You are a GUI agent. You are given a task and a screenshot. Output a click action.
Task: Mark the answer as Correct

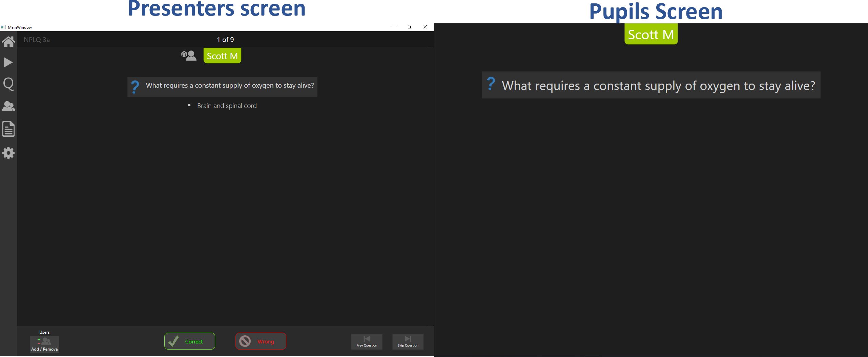click(x=189, y=341)
